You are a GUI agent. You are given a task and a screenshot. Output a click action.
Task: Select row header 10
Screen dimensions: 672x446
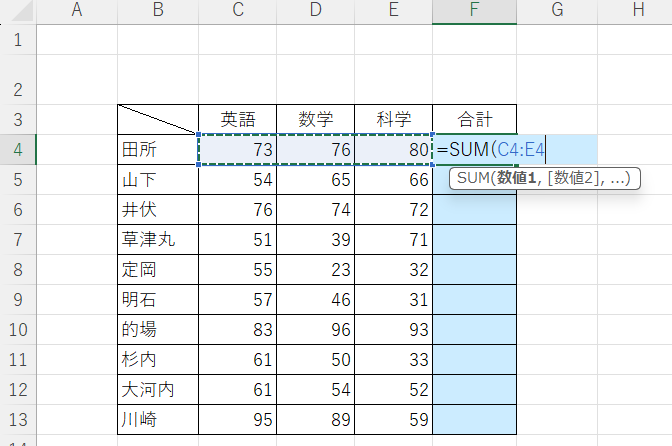(17, 329)
